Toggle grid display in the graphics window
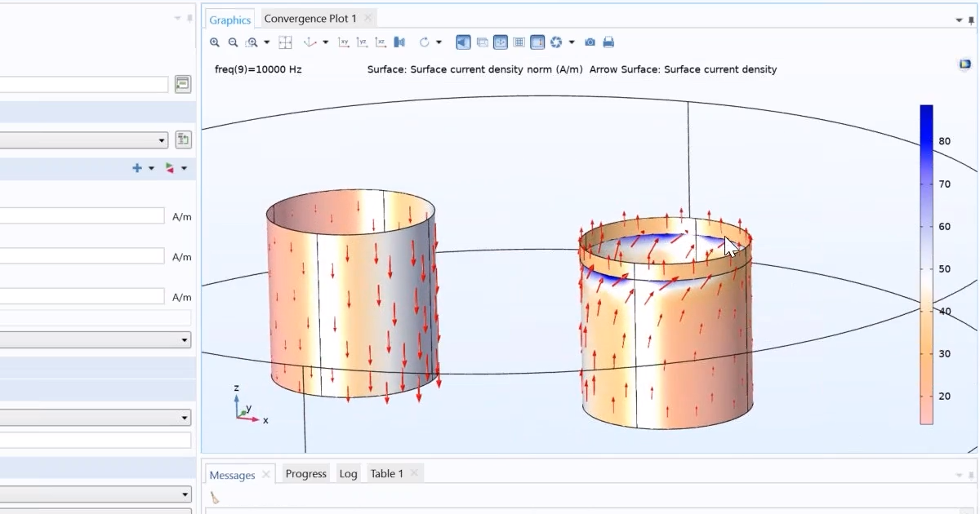This screenshot has width=980, height=514. (x=519, y=42)
